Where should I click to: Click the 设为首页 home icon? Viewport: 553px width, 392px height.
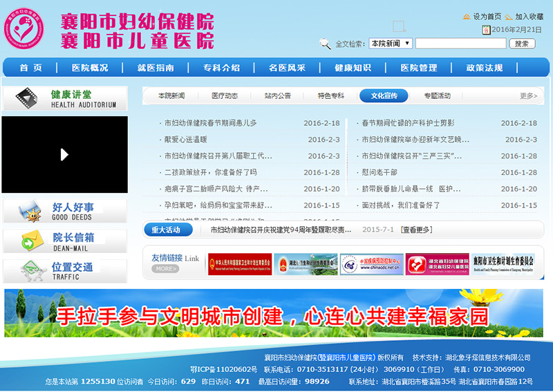466,17
